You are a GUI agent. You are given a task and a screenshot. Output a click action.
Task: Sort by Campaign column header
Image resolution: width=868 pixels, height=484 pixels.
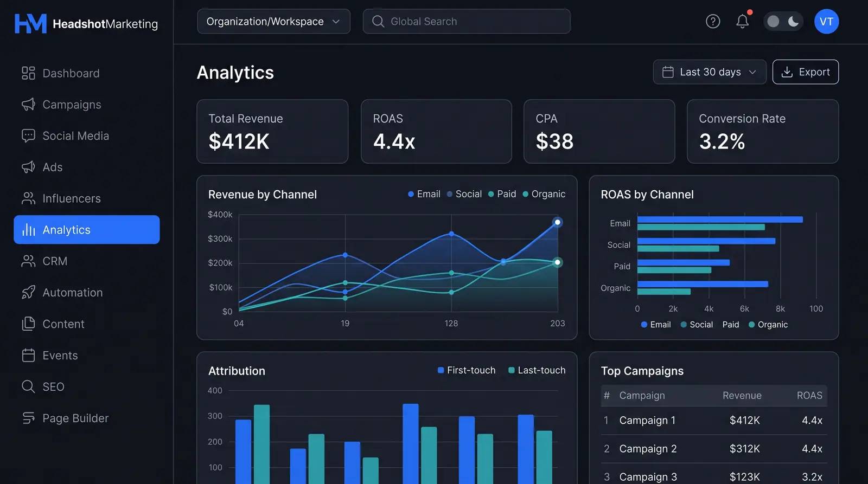642,396
